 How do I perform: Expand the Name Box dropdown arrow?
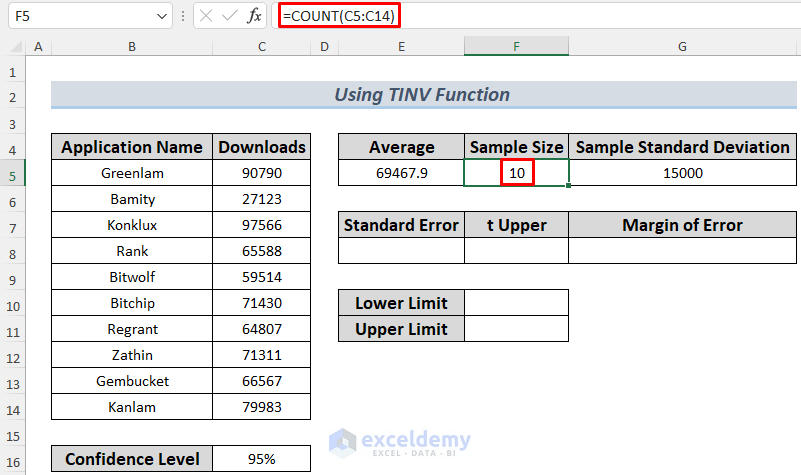tap(162, 16)
